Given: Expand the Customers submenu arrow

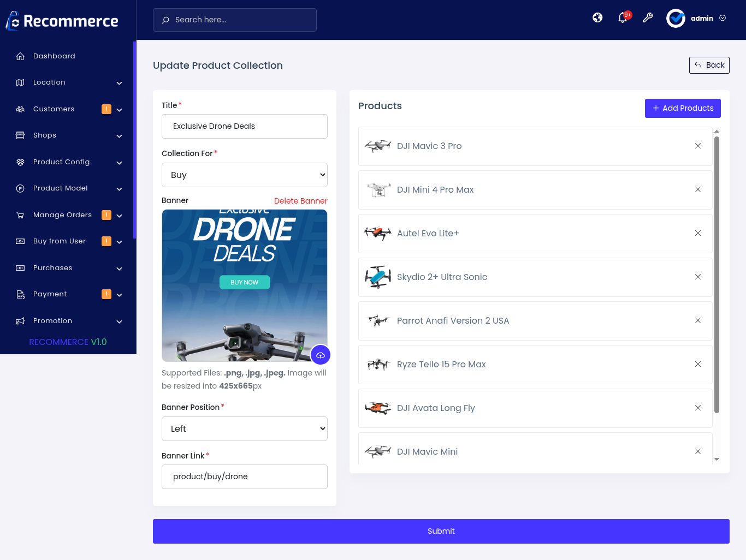Looking at the screenshot, I should point(119,110).
